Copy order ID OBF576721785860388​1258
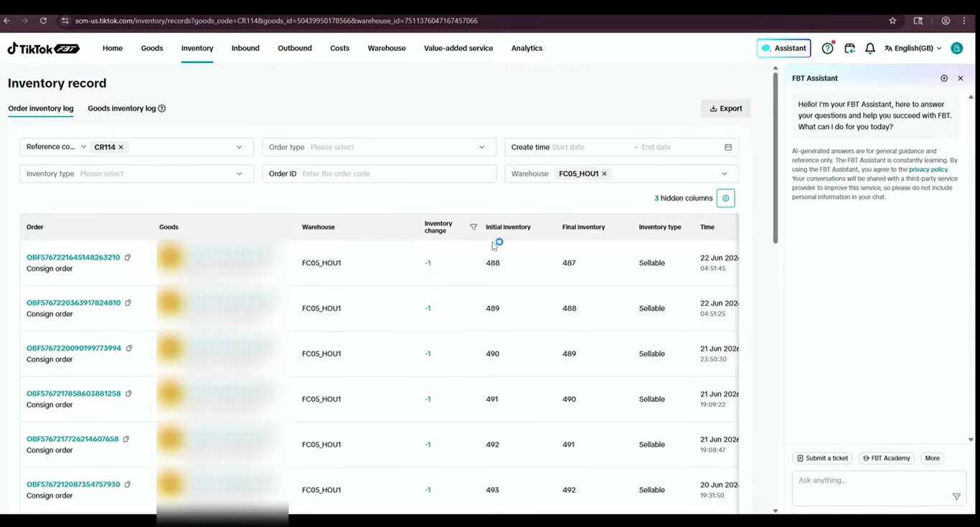This screenshot has width=980, height=527. click(x=128, y=394)
